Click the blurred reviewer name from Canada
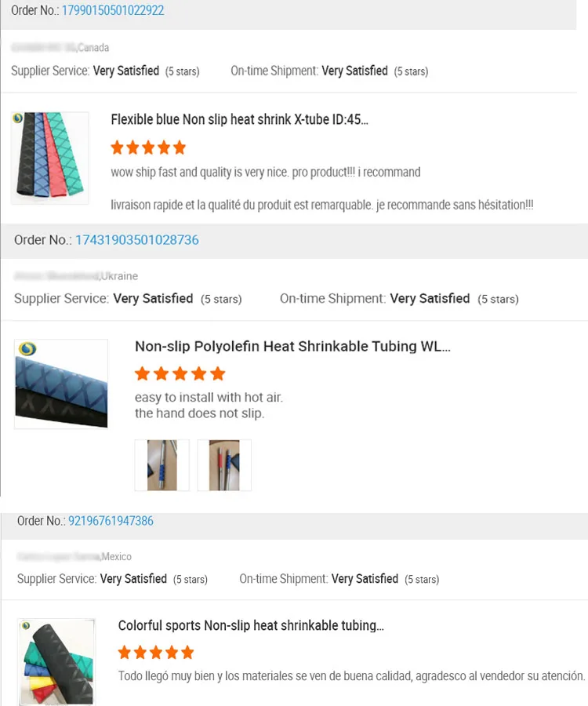This screenshot has width=588, height=706. click(43, 48)
